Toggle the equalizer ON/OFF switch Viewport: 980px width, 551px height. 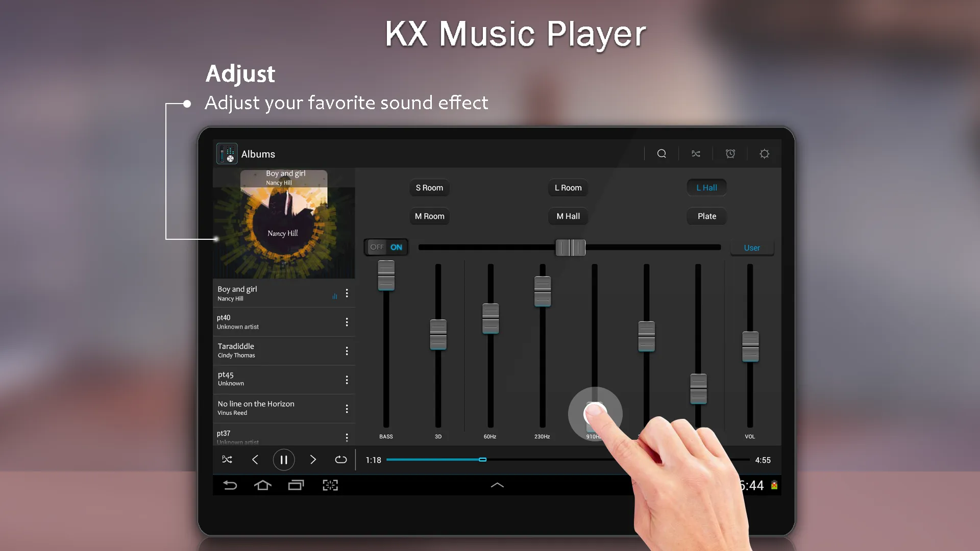tap(386, 247)
